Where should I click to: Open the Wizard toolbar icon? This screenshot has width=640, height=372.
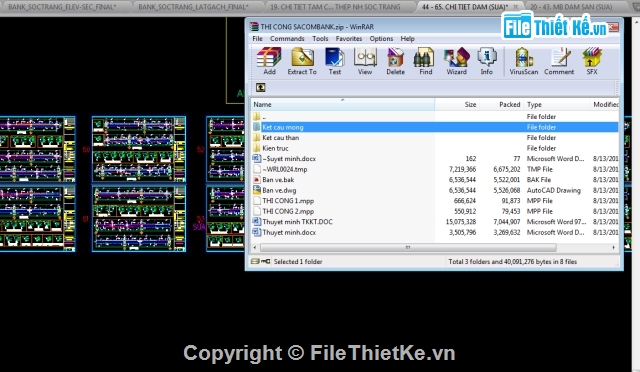click(x=456, y=61)
